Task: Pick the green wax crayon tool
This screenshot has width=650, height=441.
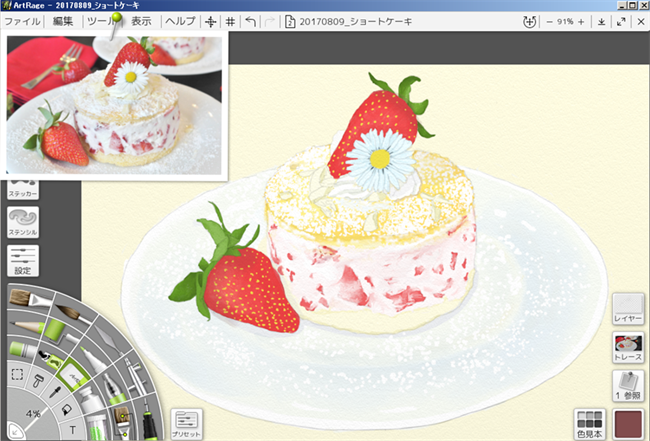Action: [22, 350]
